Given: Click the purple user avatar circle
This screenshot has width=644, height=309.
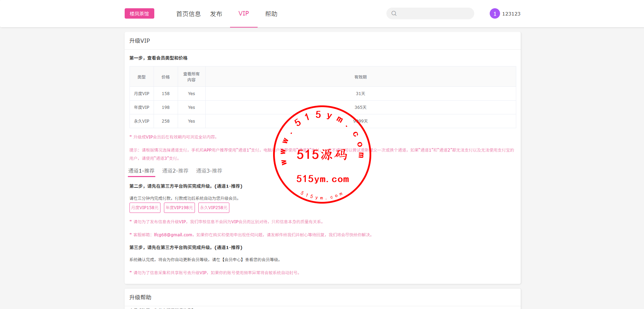Looking at the screenshot, I should pos(495,14).
